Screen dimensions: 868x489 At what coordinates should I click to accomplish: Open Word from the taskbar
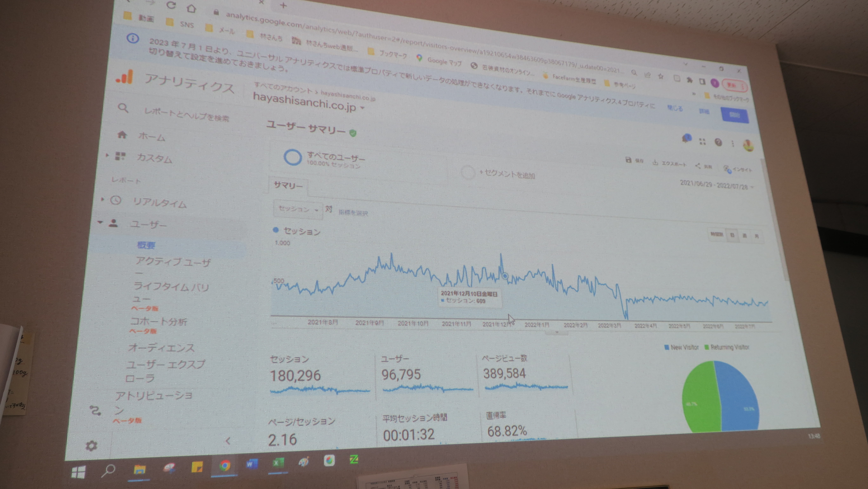pos(251,464)
